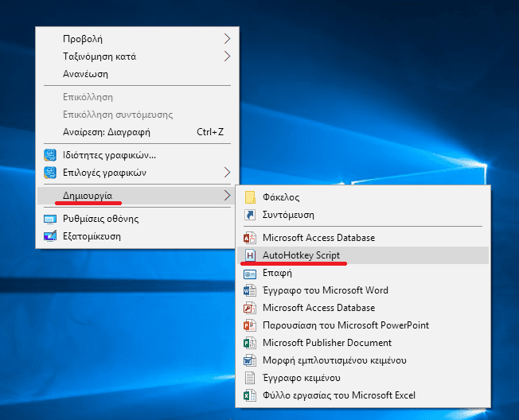Click the plain text document icon
Screen dimensions: 519x420
tap(250, 378)
